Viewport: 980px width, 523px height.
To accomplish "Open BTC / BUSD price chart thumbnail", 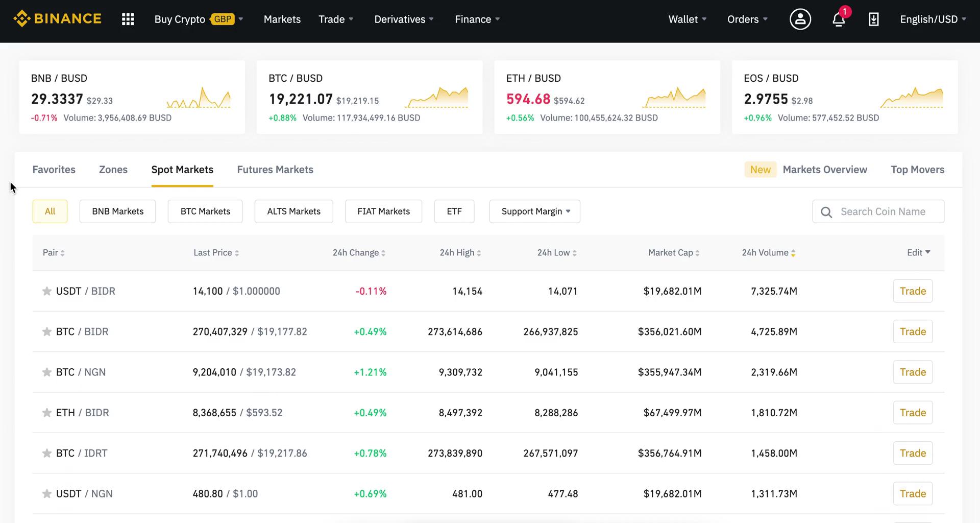I will point(436,97).
